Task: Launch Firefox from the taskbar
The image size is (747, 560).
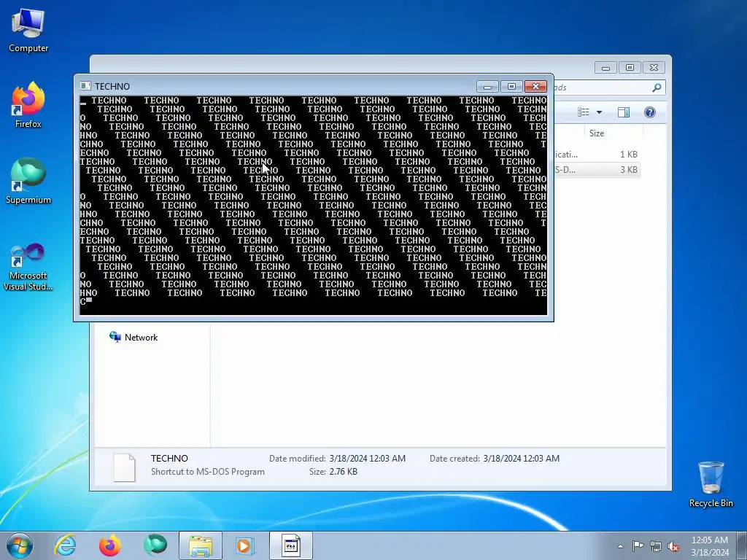Action: [x=109, y=545]
